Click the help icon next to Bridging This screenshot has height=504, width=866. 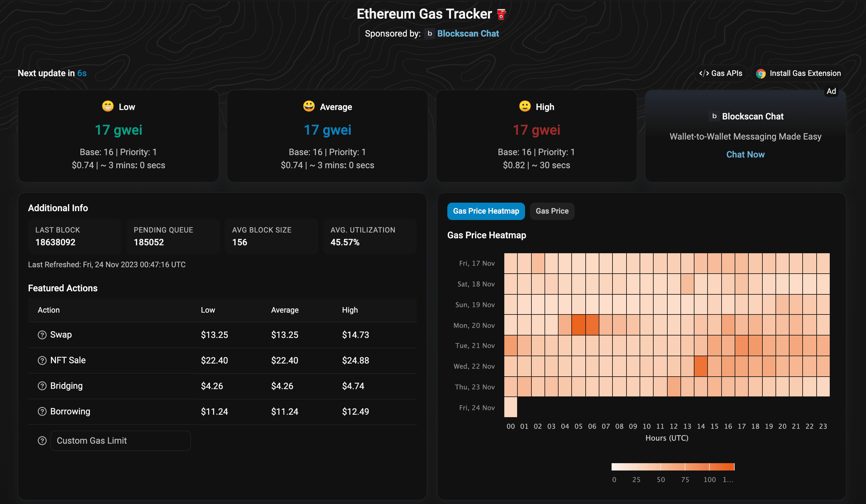click(42, 386)
